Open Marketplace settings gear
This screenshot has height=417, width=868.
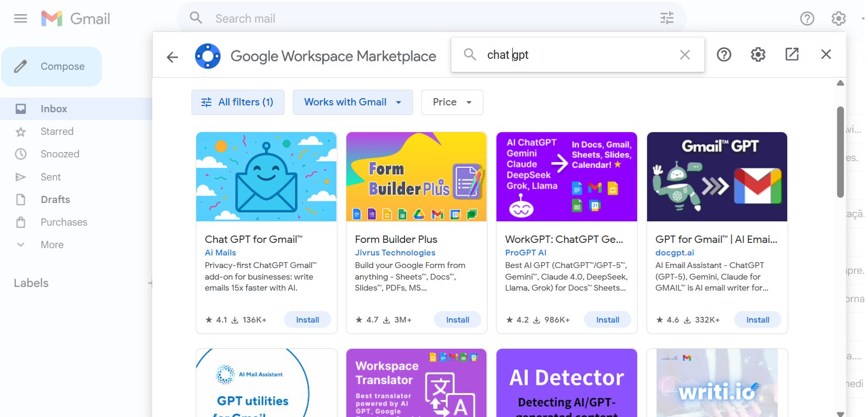click(x=758, y=55)
